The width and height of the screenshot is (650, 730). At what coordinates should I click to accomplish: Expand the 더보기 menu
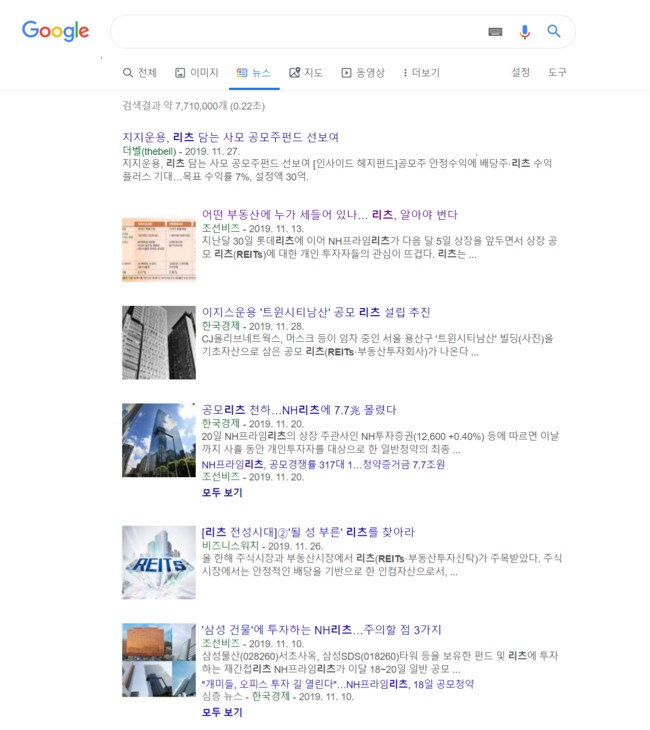tap(421, 73)
